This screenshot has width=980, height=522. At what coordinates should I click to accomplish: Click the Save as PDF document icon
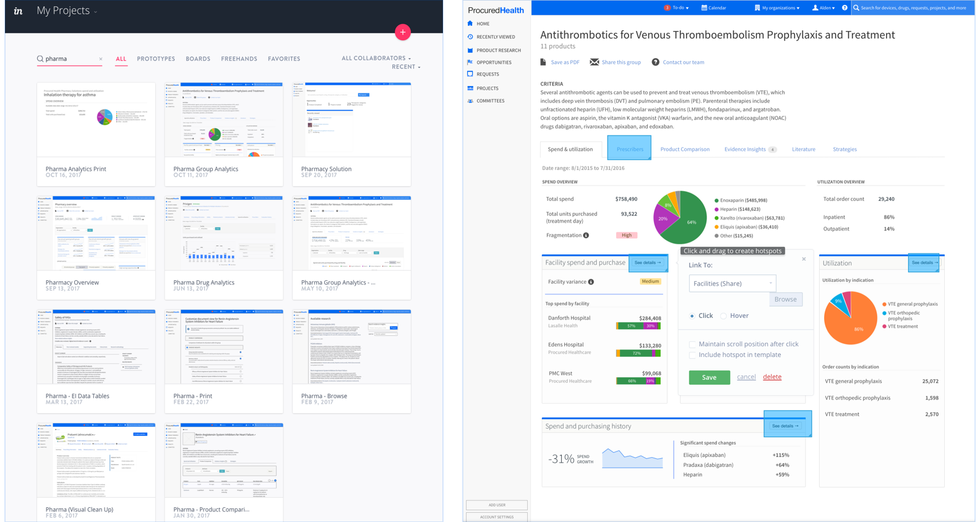click(x=543, y=62)
